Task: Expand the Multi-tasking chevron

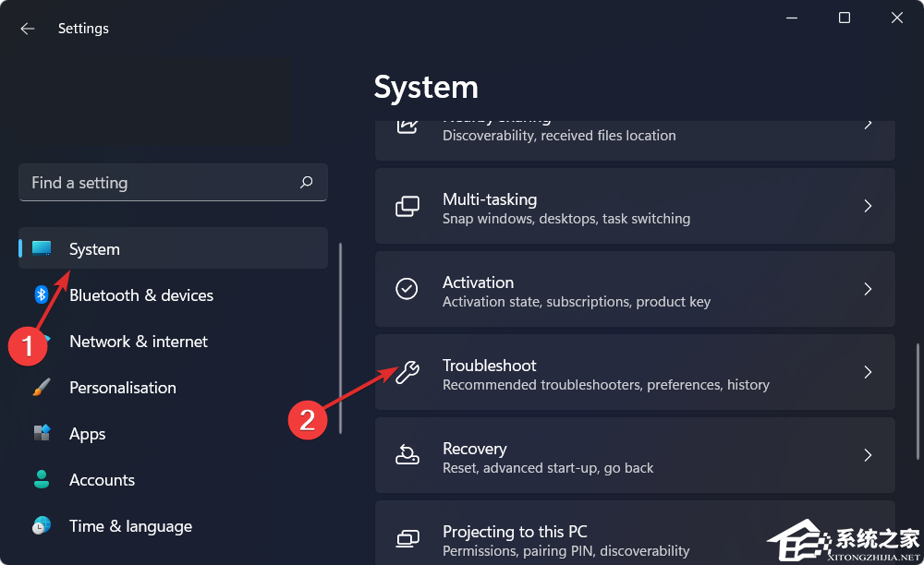Action: [x=868, y=206]
